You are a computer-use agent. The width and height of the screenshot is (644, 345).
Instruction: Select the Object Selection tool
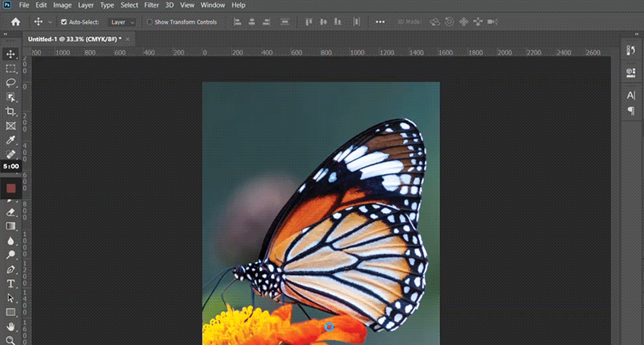(11, 97)
